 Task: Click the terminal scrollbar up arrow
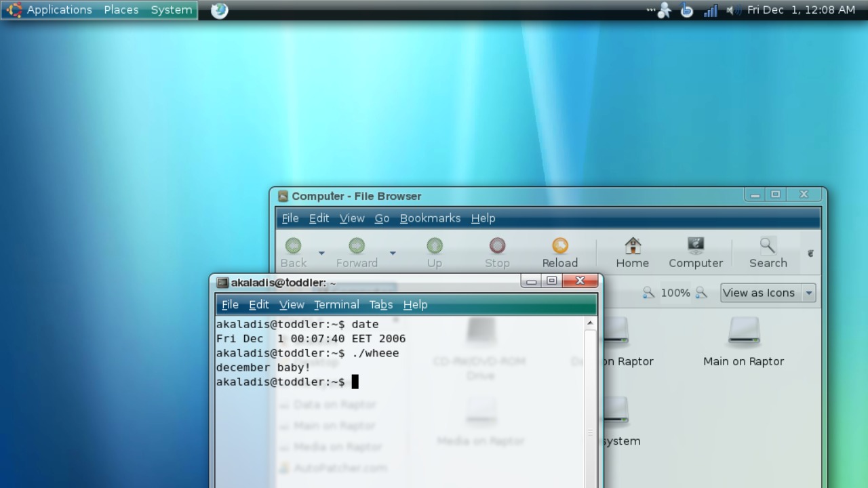[590, 323]
